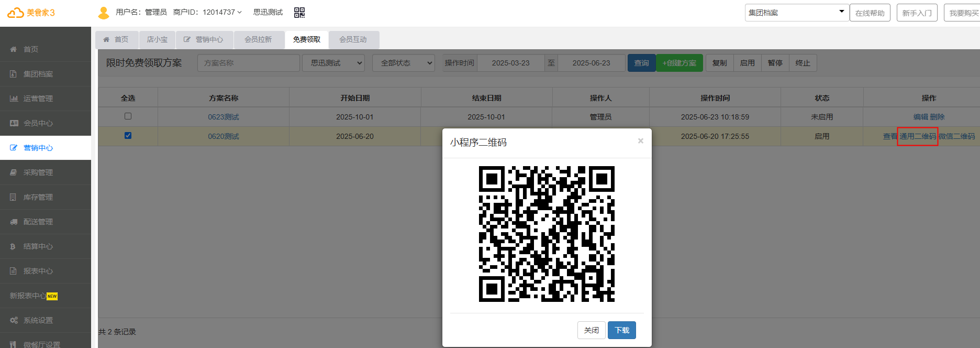Click the 首页 house icon in sidebar
This screenshot has width=980, height=348.
pos(14,49)
